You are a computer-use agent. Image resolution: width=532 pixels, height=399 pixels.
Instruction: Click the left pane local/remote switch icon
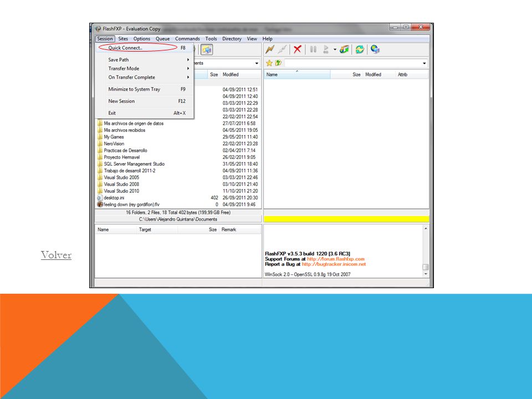[207, 49]
